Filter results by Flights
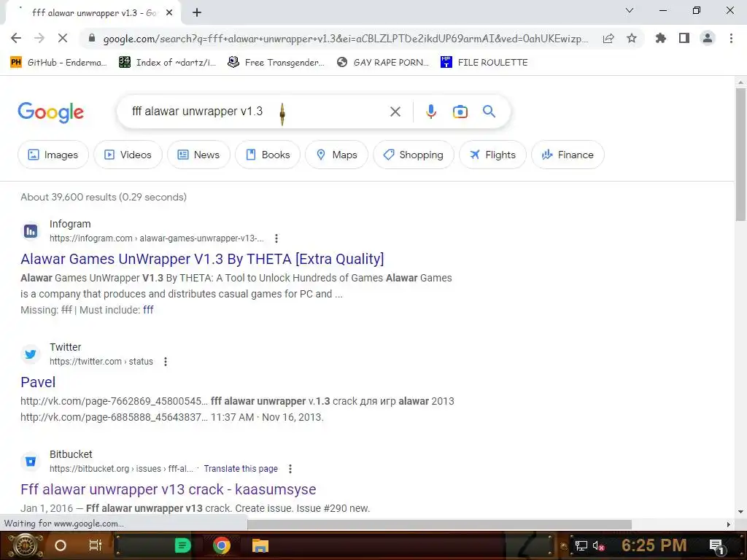 (492, 155)
